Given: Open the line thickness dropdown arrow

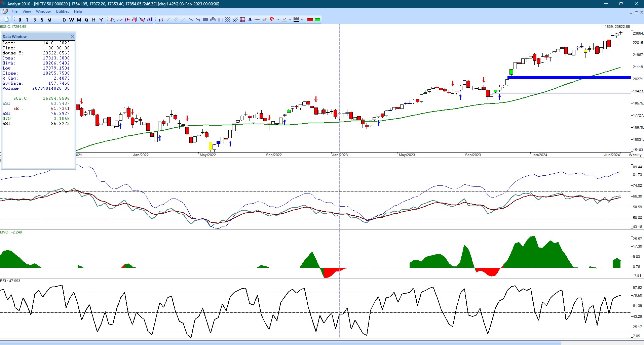Looking at the screenshot, I should (302, 20).
